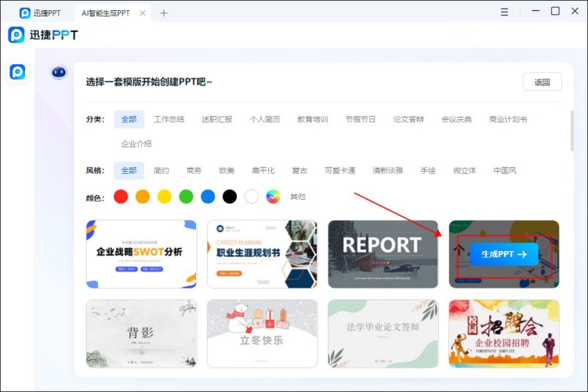This screenshot has width=588, height=392.
Task: Click the 生成PPT button
Action: pyautogui.click(x=504, y=254)
